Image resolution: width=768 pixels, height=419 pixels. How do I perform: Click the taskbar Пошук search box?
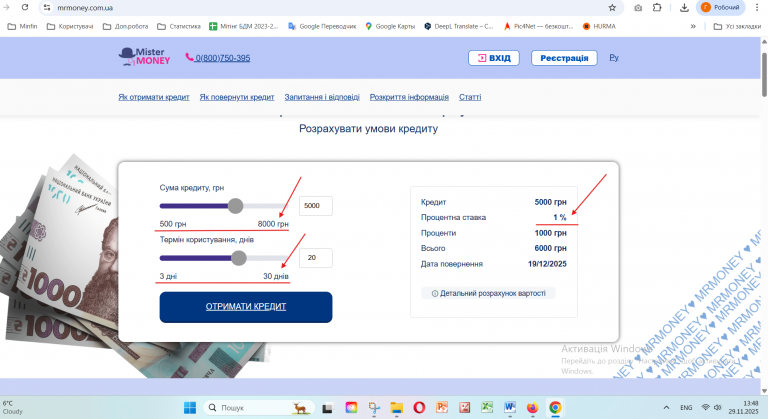click(258, 407)
